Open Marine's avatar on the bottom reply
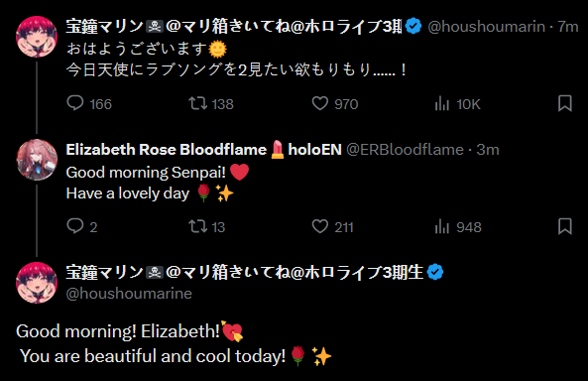The height and width of the screenshot is (381, 588). click(x=37, y=283)
